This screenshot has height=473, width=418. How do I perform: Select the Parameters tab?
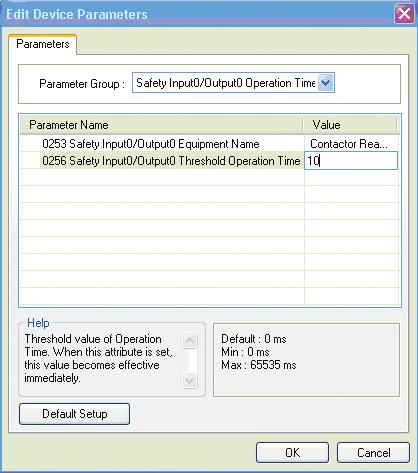(x=43, y=44)
